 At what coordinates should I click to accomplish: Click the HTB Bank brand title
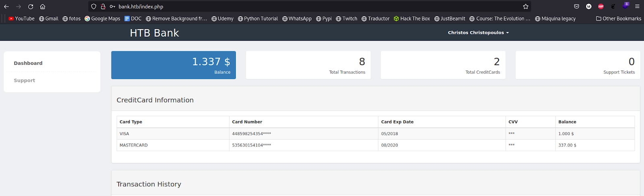(x=154, y=33)
